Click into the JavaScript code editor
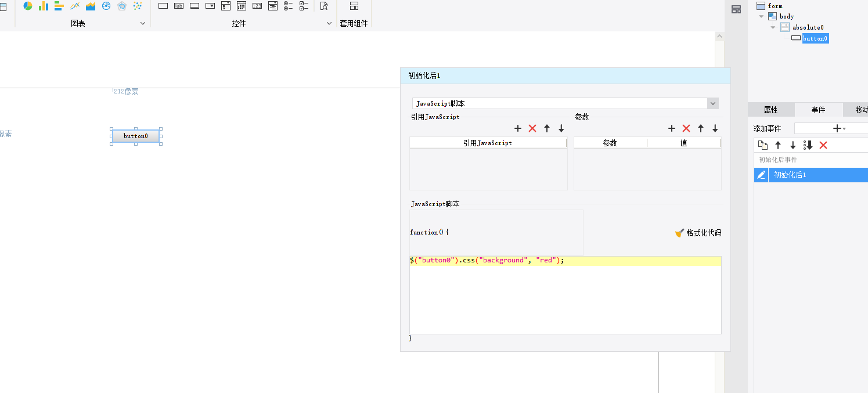Viewport: 868px width, 393px height. (566, 295)
